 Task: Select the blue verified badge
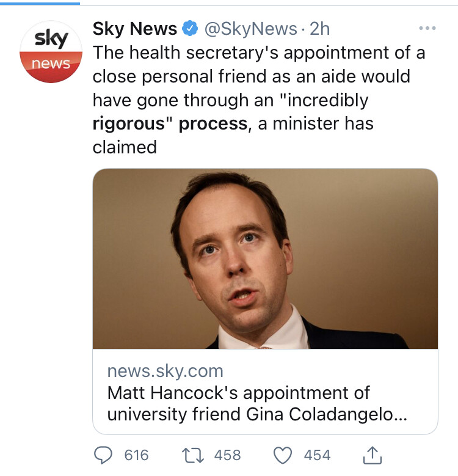click(x=190, y=28)
